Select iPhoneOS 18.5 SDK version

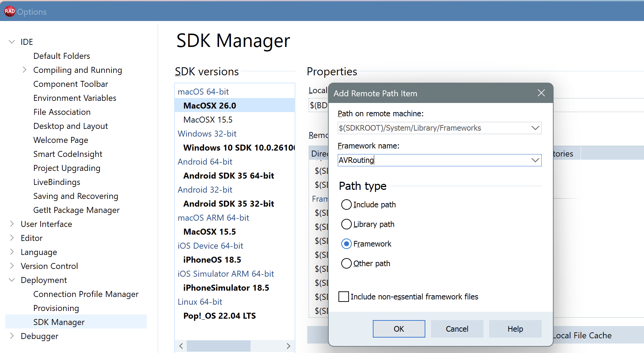click(x=212, y=260)
